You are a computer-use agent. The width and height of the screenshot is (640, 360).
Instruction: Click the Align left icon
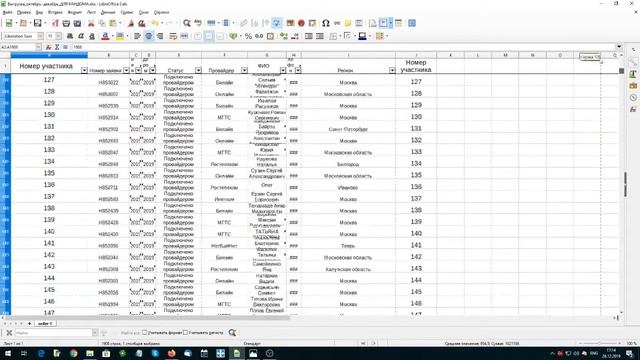pyautogui.click(x=137, y=36)
